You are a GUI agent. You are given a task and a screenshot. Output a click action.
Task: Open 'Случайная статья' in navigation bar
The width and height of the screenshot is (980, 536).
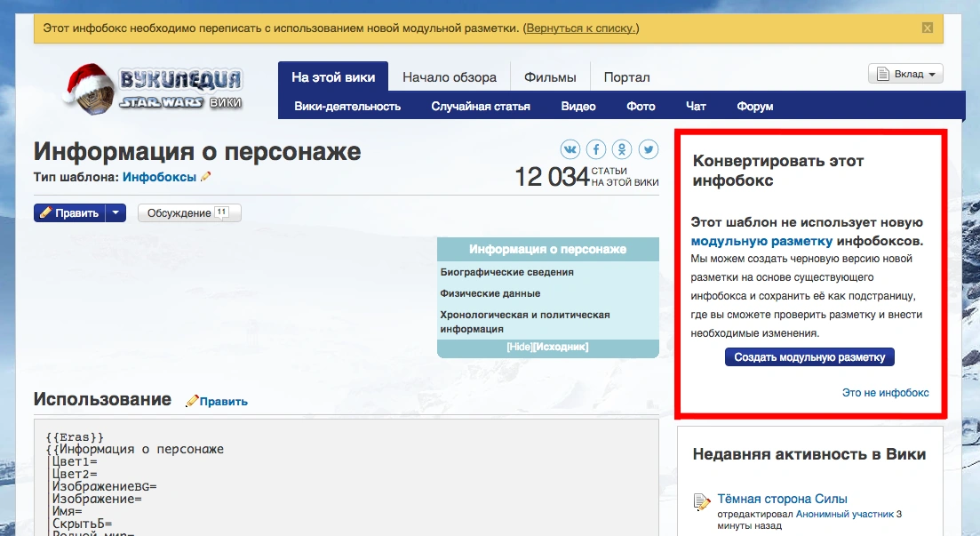point(481,107)
